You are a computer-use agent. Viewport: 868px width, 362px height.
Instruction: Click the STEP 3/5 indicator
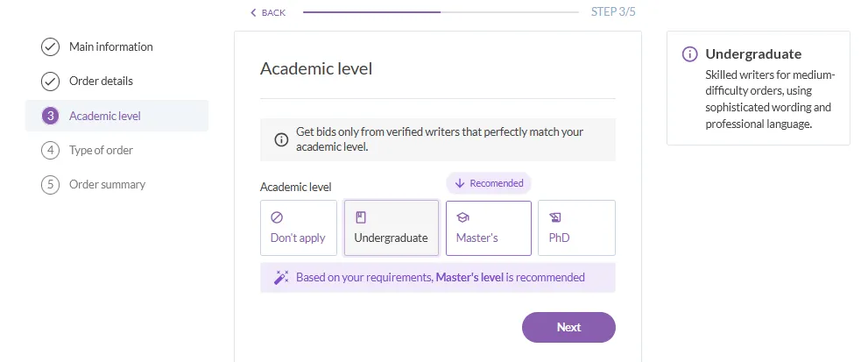click(x=613, y=11)
